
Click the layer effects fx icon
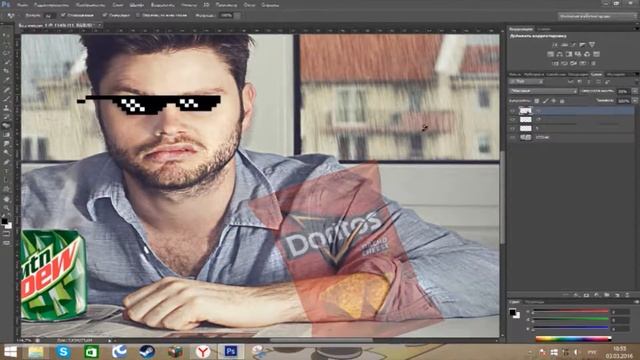(576, 295)
